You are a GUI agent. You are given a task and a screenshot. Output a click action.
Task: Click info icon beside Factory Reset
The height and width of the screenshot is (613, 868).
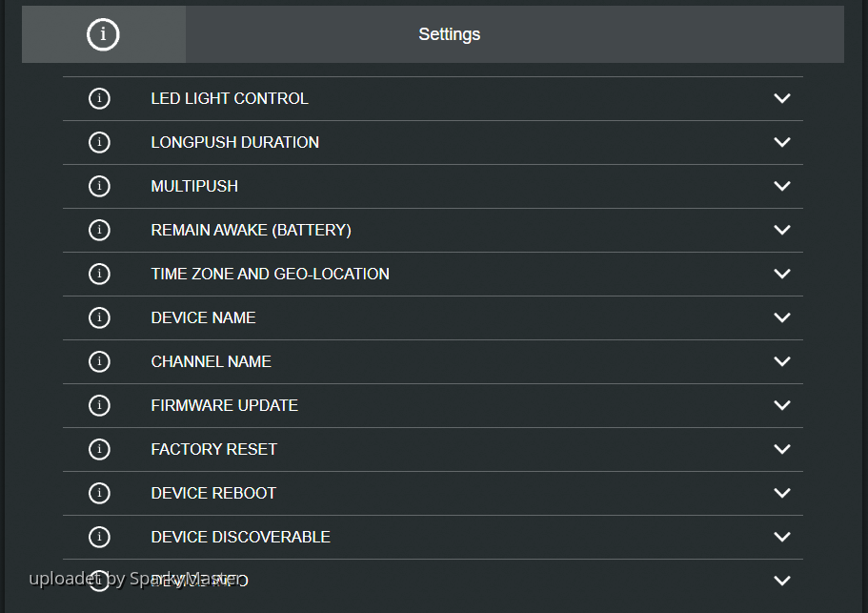(x=99, y=449)
